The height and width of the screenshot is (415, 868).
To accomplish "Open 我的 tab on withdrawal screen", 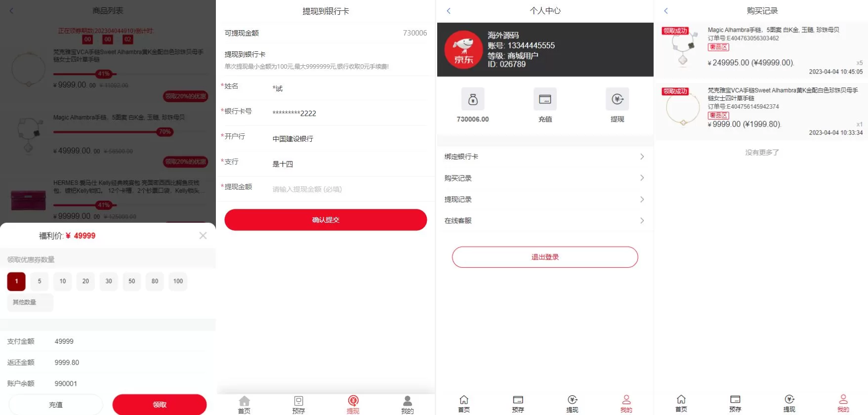I will [408, 405].
